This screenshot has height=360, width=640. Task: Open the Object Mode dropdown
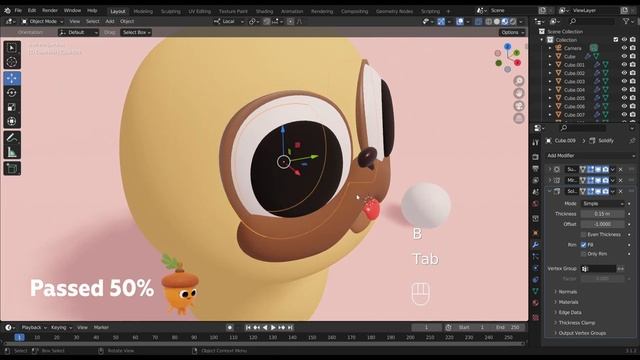coord(42,21)
